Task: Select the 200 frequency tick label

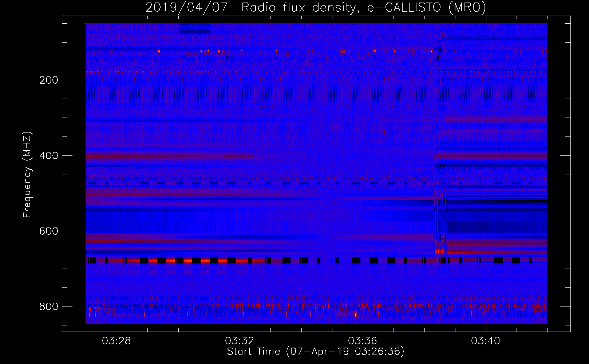Action: [x=49, y=80]
